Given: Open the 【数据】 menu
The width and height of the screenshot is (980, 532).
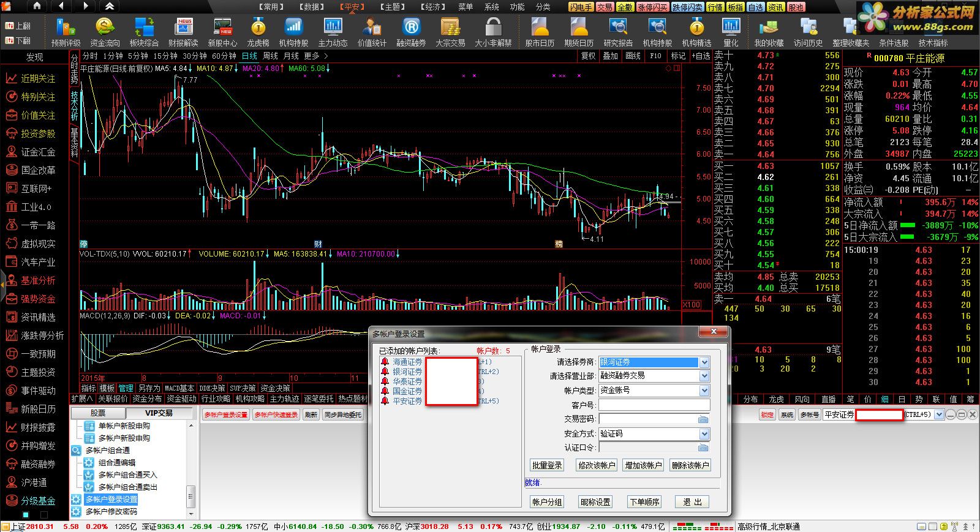Looking at the screenshot, I should (x=312, y=7).
